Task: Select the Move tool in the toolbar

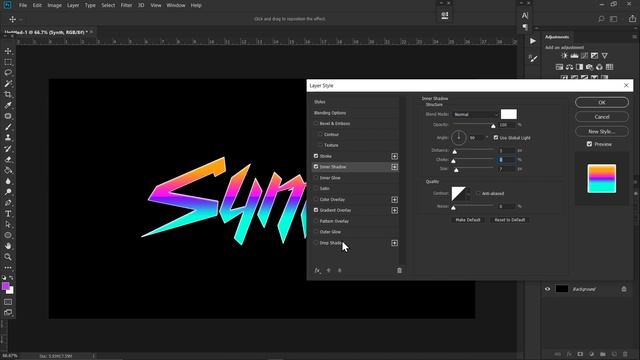Action: coord(8,51)
